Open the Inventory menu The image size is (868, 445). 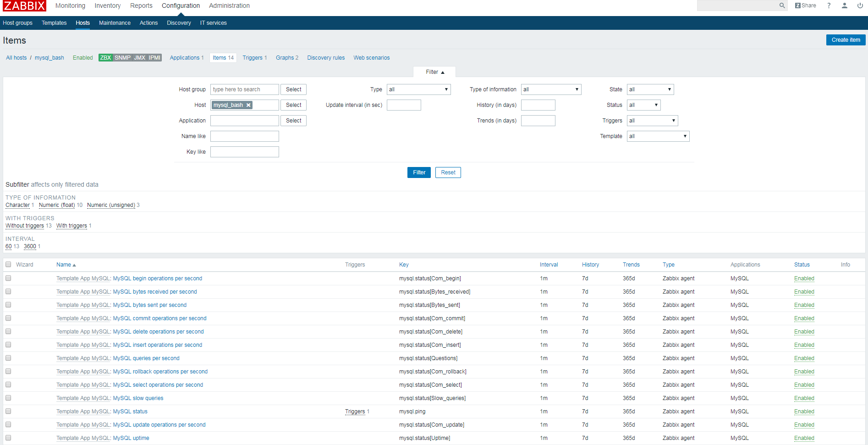[108, 6]
